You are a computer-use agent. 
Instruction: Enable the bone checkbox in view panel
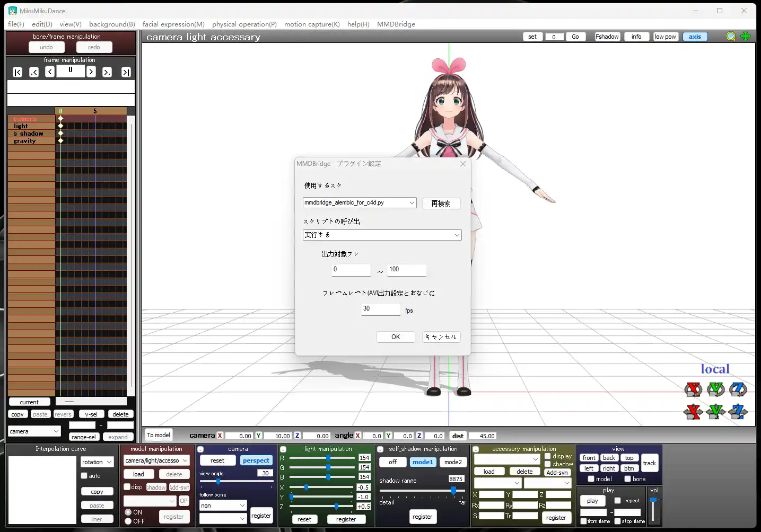coord(627,479)
